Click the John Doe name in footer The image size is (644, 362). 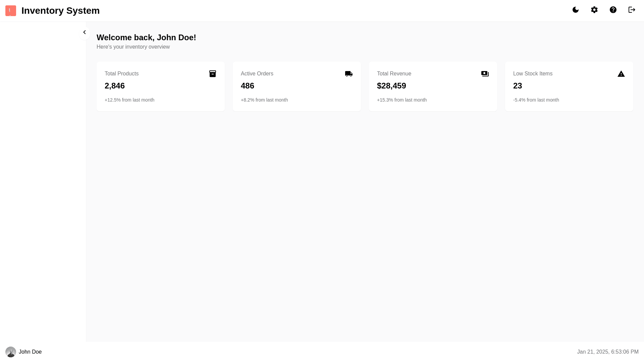click(30, 352)
